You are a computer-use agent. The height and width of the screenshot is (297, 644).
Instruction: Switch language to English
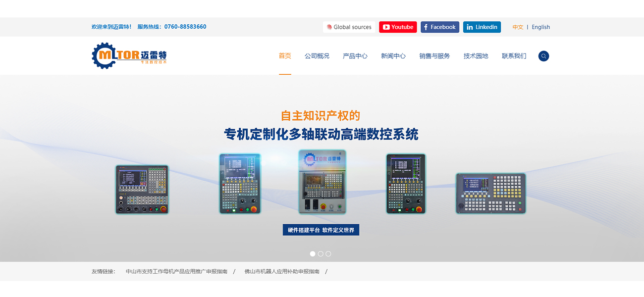click(x=540, y=27)
